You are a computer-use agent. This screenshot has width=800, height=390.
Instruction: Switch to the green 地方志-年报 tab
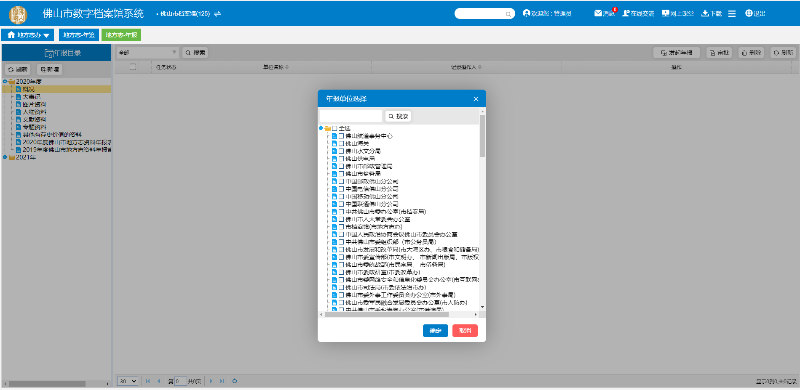[121, 35]
